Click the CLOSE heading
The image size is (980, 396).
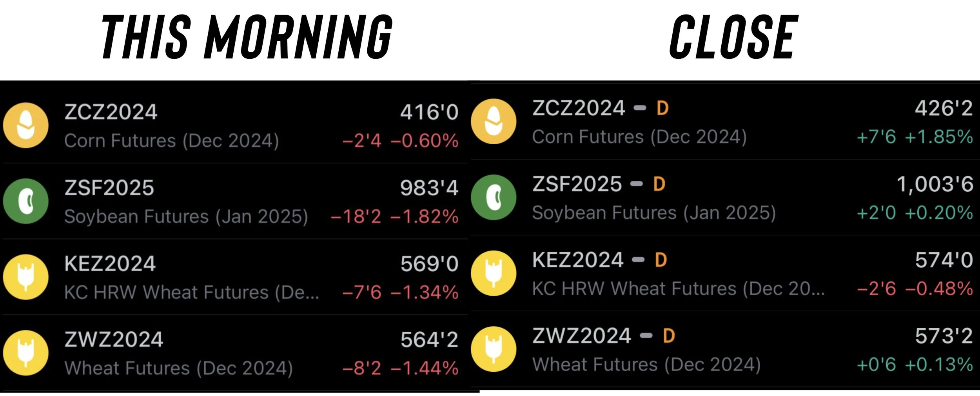[733, 37]
